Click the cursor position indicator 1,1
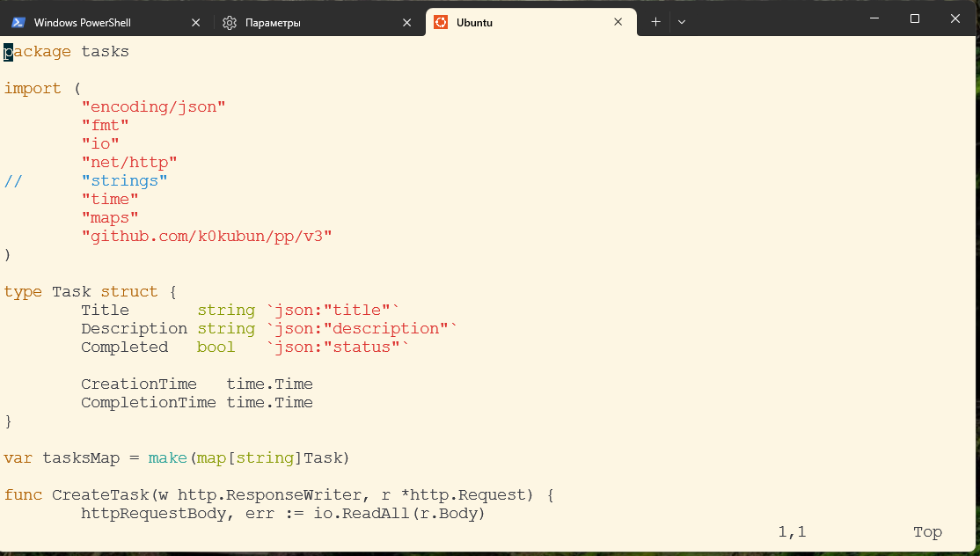Viewport: 980px width, 556px height. coord(792,532)
